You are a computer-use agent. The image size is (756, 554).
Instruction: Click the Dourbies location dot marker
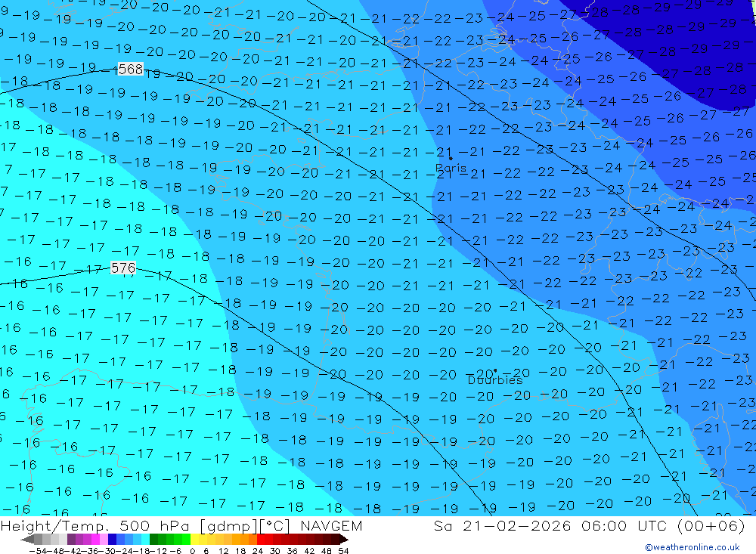pos(495,371)
